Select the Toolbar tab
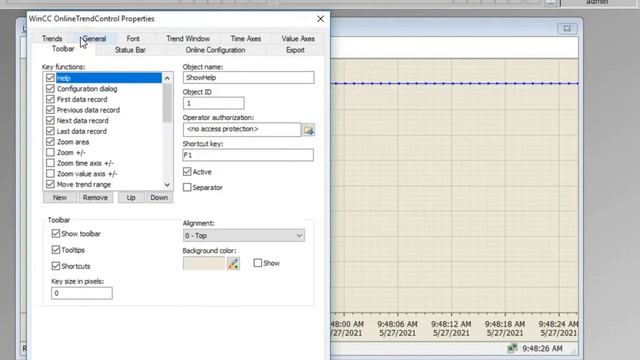640x360 pixels. [63, 49]
